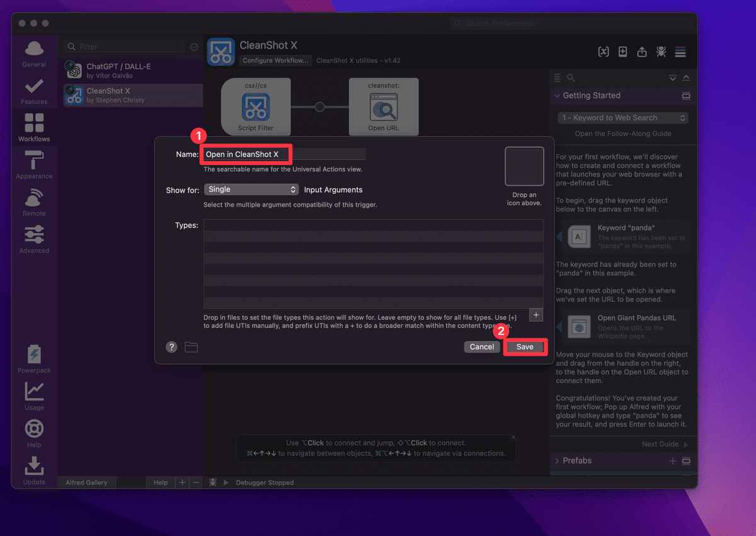Viewport: 756px width, 536px height.
Task: Open the General preferences section
Action: click(34, 54)
